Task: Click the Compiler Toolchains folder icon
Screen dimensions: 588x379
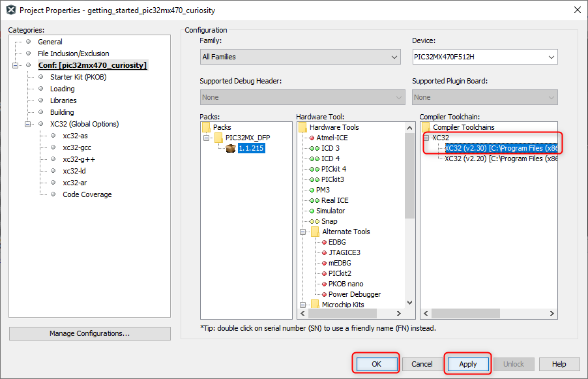Action: point(426,127)
